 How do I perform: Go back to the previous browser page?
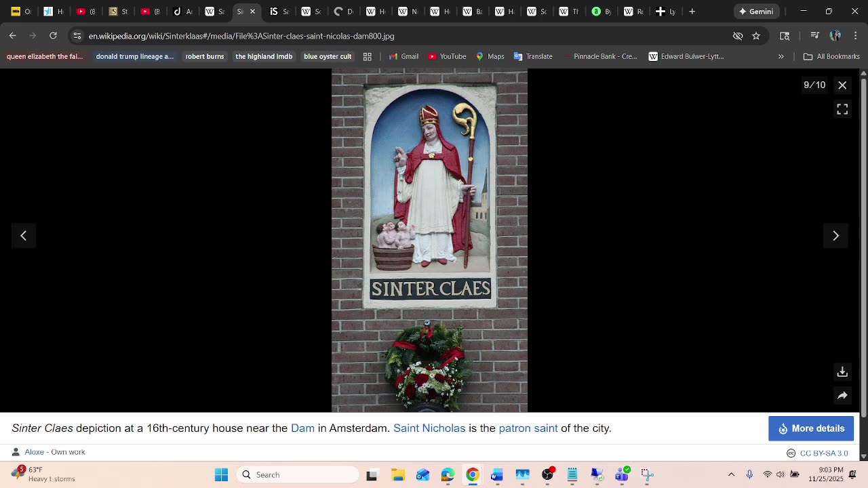(x=13, y=36)
